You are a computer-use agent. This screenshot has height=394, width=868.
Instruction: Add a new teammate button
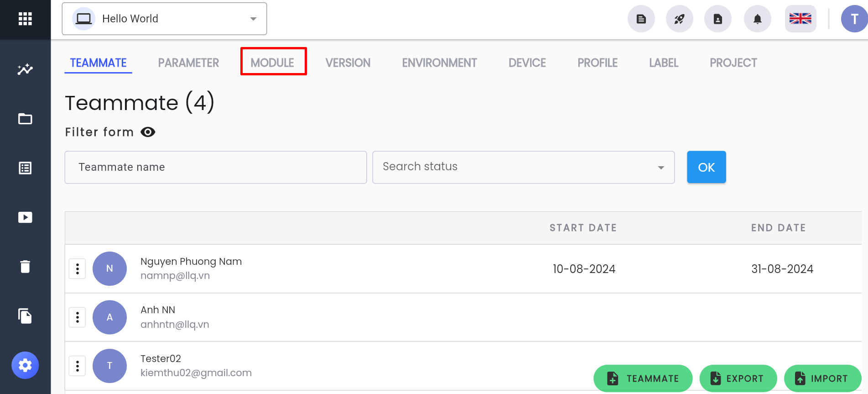coord(643,378)
